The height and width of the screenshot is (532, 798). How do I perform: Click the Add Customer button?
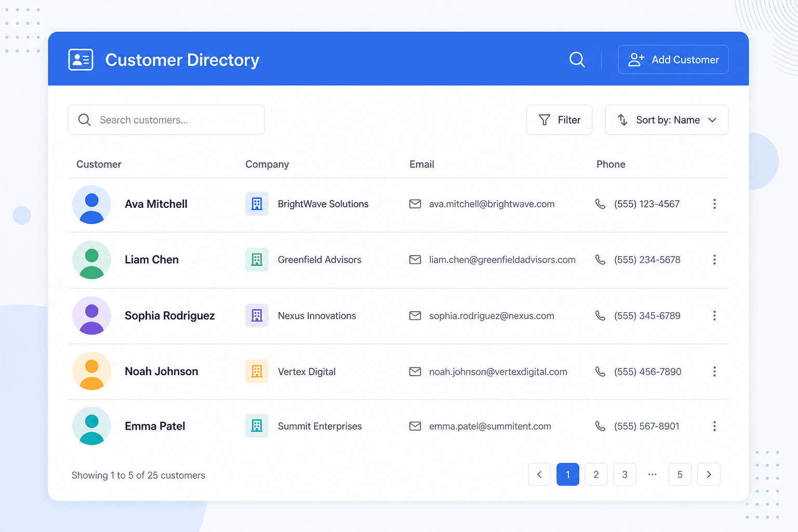(673, 60)
